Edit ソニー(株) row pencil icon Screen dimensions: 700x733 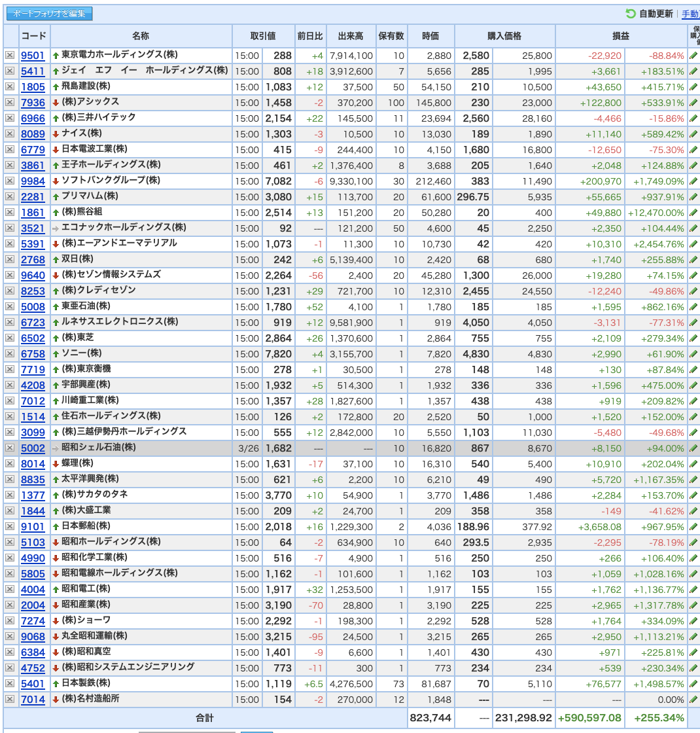point(693,354)
